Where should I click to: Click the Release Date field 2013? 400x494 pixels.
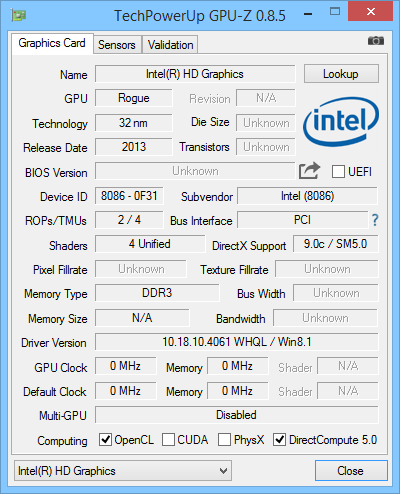(x=134, y=147)
